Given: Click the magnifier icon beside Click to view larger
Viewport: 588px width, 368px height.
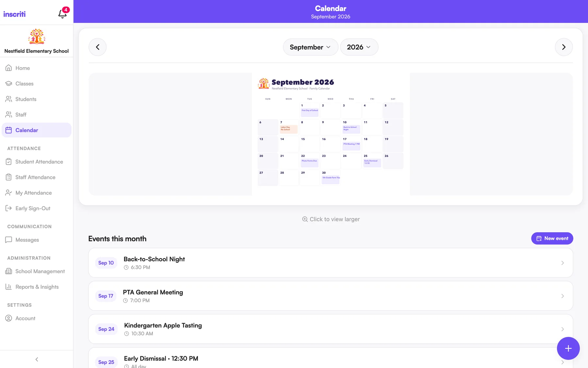Looking at the screenshot, I should pos(305,219).
